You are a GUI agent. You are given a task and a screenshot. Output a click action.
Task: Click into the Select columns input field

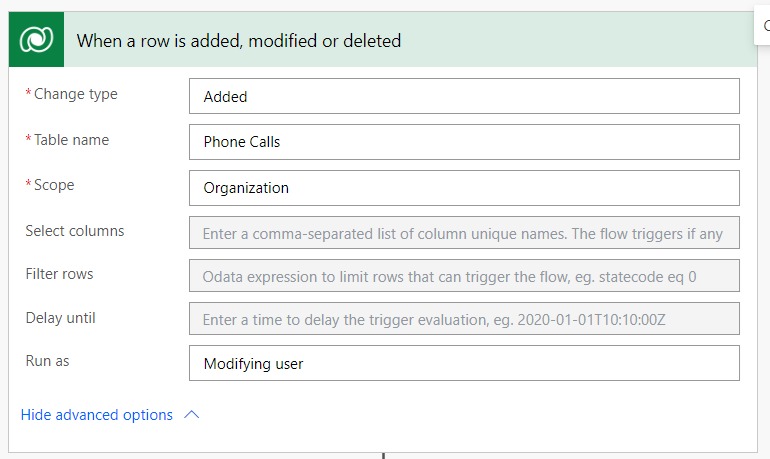tap(464, 233)
